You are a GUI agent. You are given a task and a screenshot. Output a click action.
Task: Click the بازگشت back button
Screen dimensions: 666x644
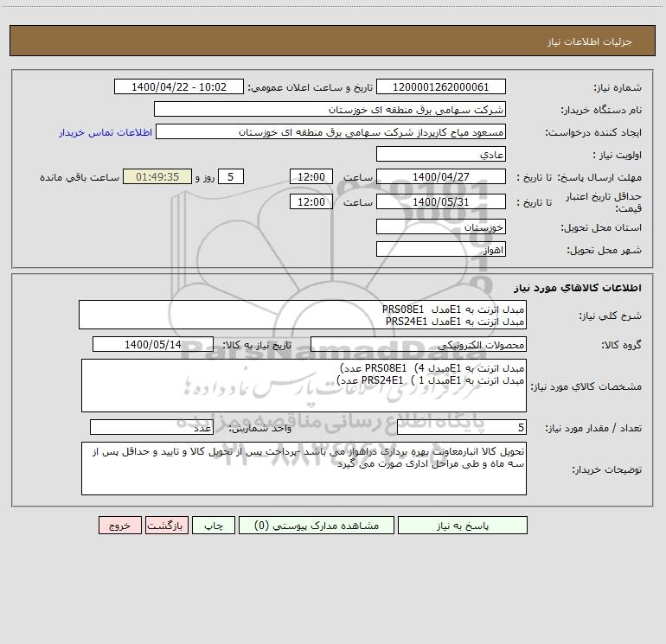pos(166,525)
